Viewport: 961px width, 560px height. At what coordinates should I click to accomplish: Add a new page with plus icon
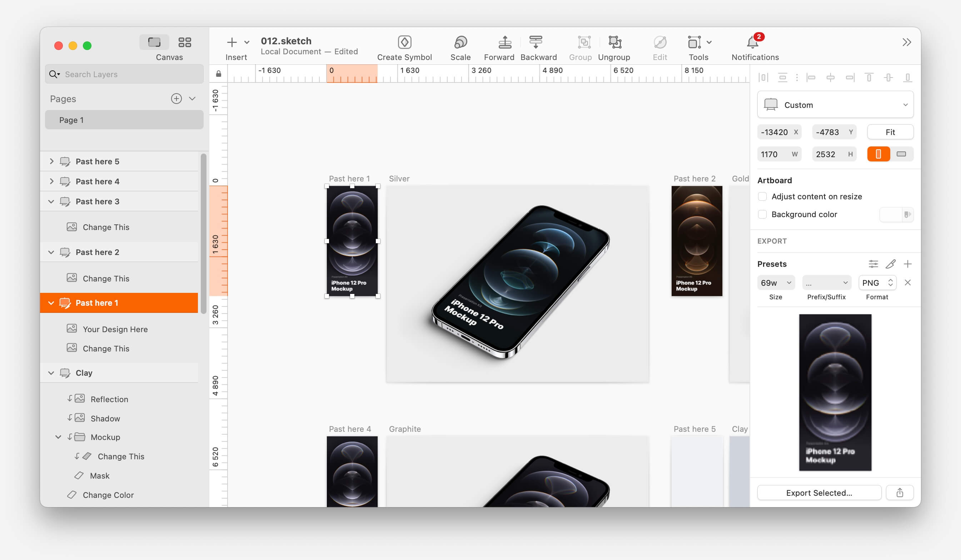coord(176,99)
